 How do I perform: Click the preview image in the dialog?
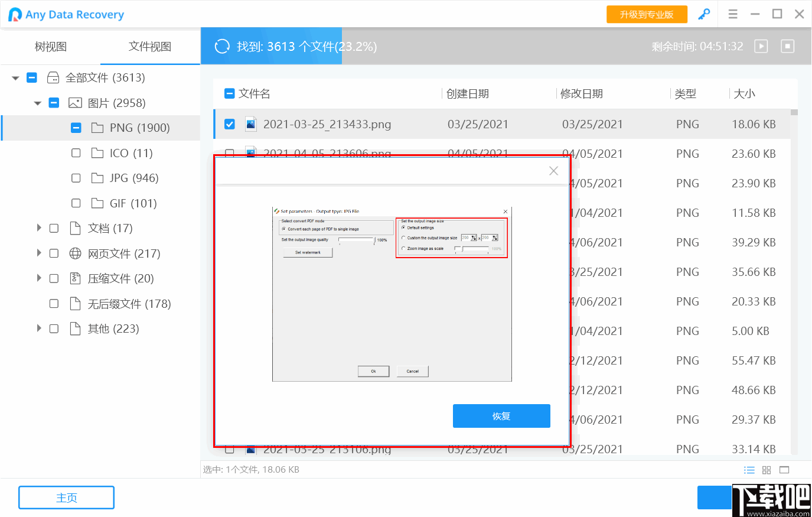click(x=392, y=294)
